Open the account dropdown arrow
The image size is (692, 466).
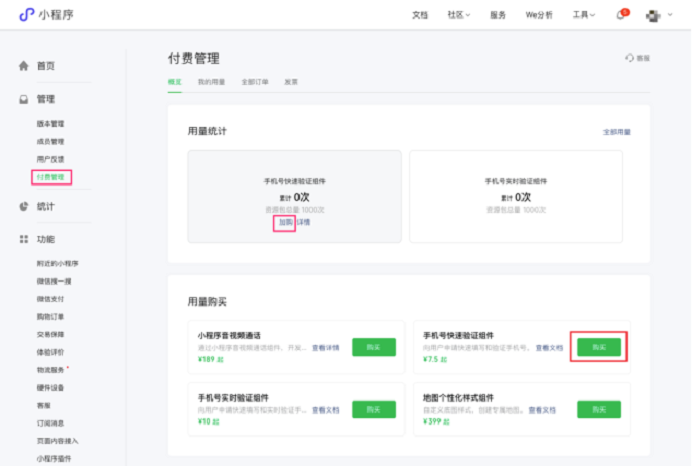[x=669, y=16]
